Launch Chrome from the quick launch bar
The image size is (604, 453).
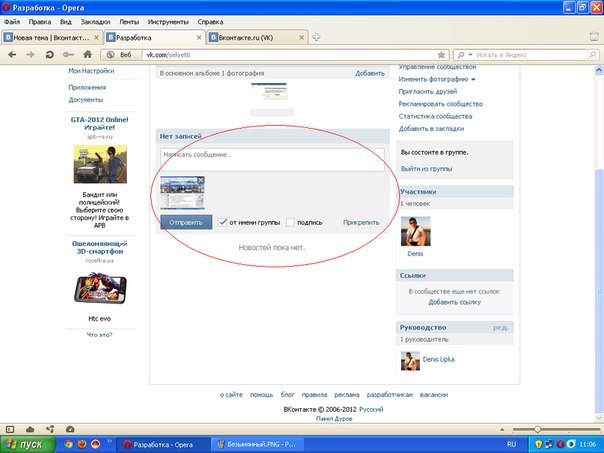[69, 444]
